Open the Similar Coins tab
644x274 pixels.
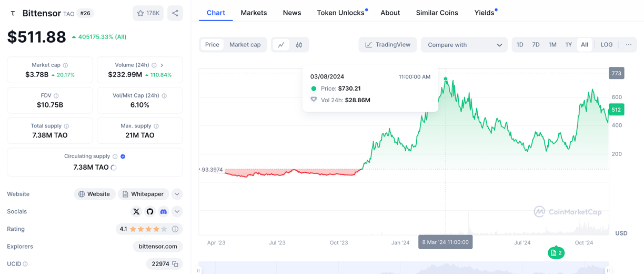tap(437, 13)
